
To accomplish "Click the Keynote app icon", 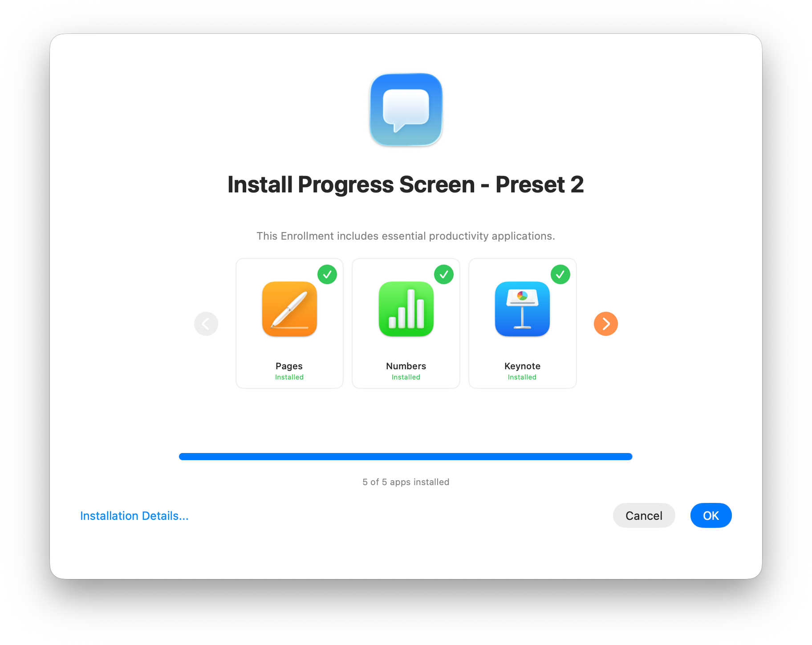I will [x=522, y=309].
